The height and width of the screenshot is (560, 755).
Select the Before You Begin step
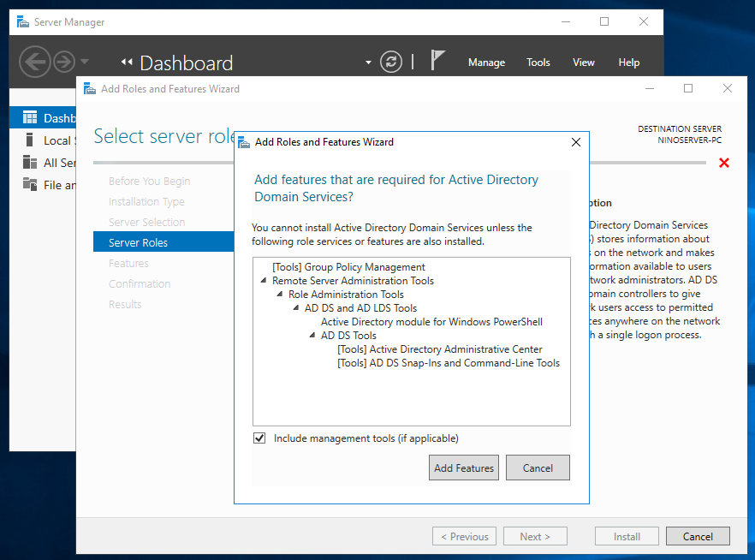(149, 181)
